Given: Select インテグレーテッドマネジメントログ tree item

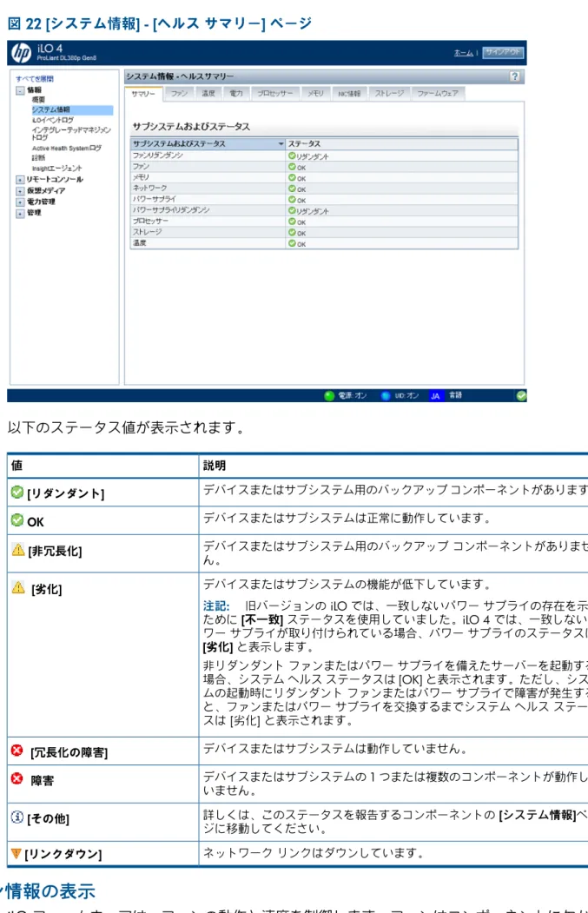Looking at the screenshot, I should click(71, 133).
